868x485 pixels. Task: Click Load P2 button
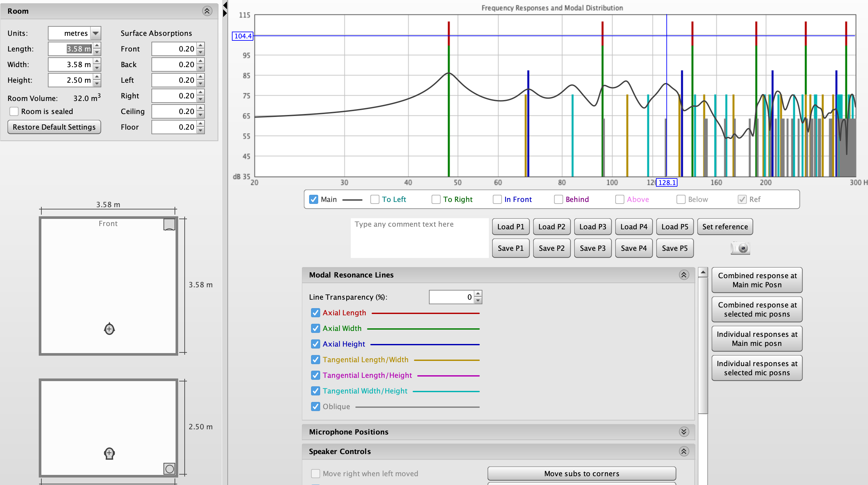click(x=552, y=226)
